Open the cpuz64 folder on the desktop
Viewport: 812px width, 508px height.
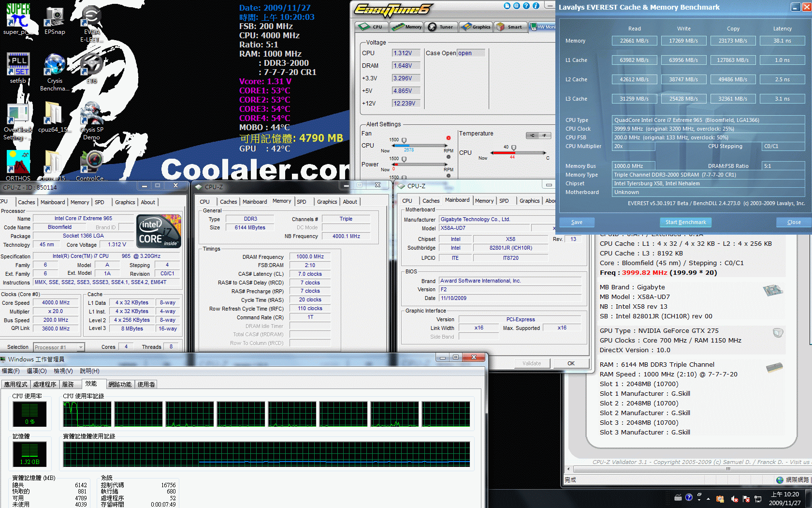click(x=54, y=117)
